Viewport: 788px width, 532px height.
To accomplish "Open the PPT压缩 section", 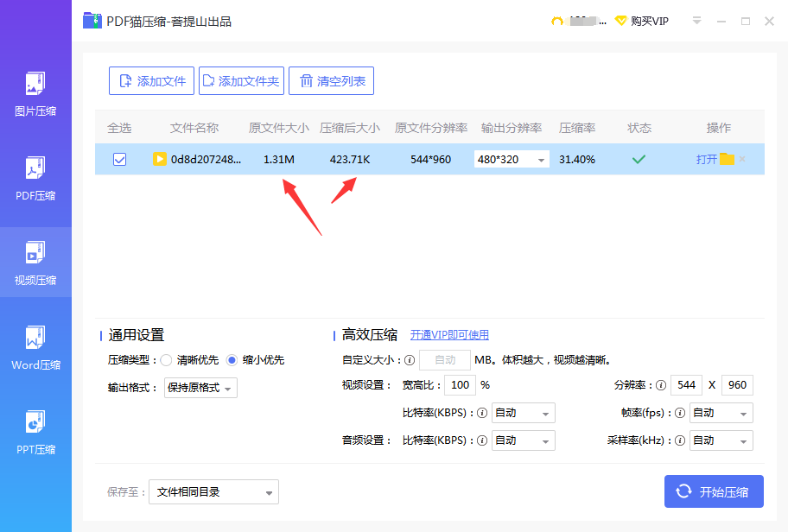I will pyautogui.click(x=35, y=432).
